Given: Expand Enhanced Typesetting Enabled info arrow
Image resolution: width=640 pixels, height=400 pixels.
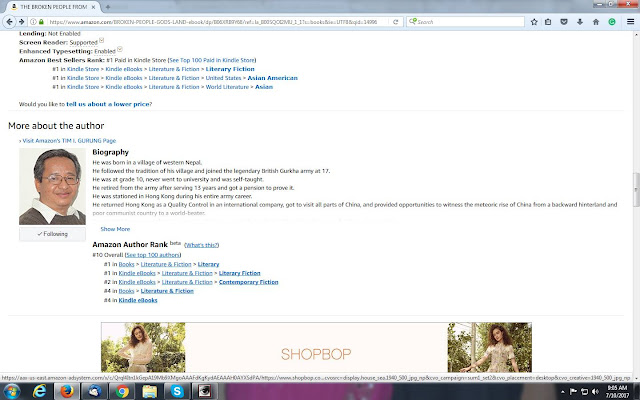Looking at the screenshot, I should point(120,49).
